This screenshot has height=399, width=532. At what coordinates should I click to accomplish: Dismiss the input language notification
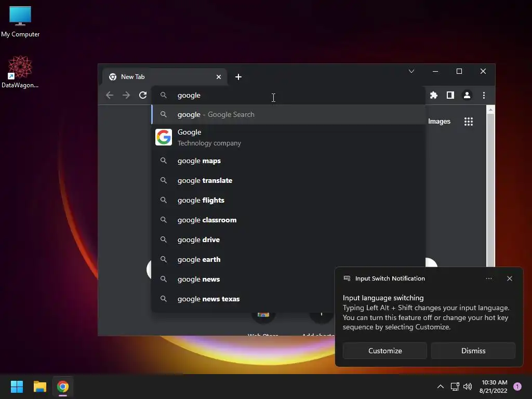coord(473,351)
